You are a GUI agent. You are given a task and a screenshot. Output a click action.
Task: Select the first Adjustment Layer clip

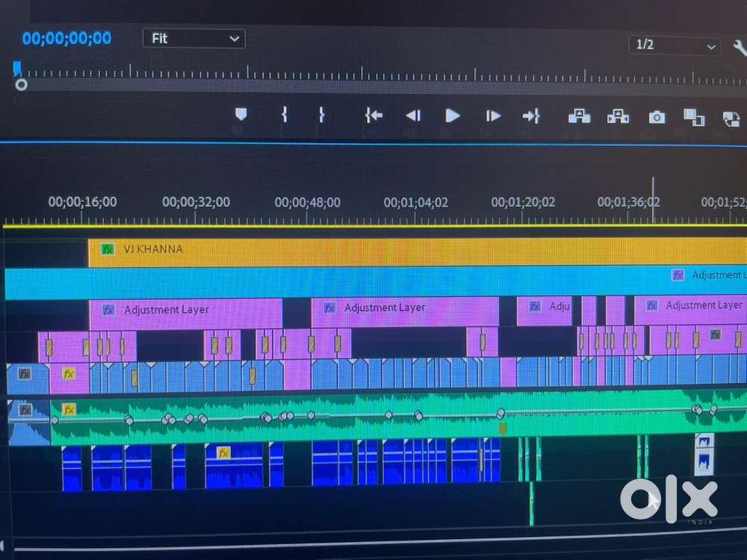[x=187, y=308]
